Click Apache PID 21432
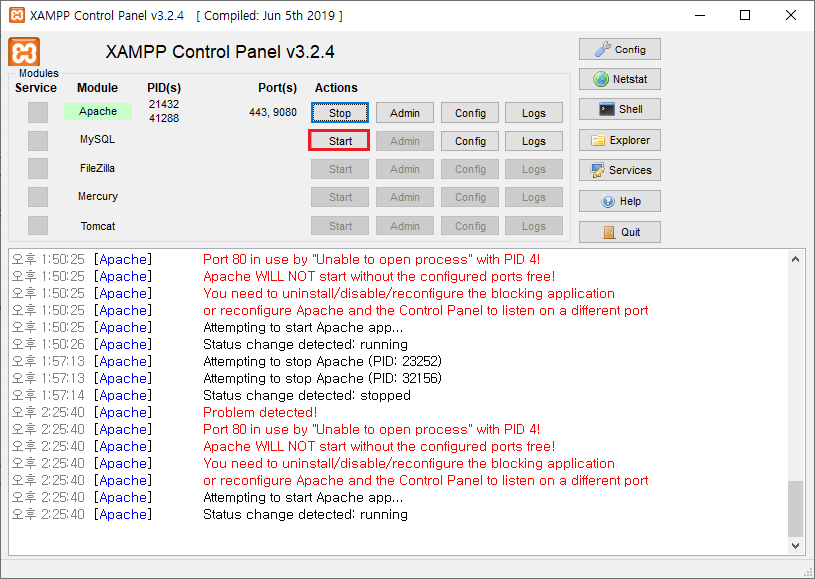The image size is (815, 579). tap(164, 104)
